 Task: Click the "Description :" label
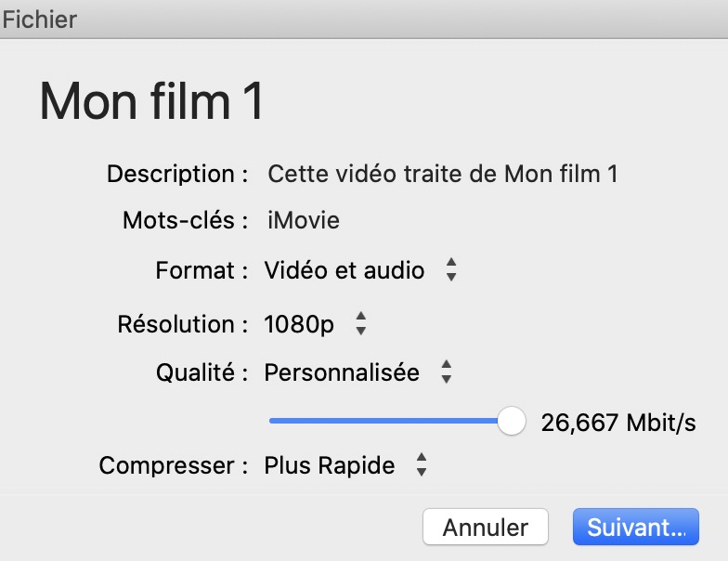[x=177, y=174]
